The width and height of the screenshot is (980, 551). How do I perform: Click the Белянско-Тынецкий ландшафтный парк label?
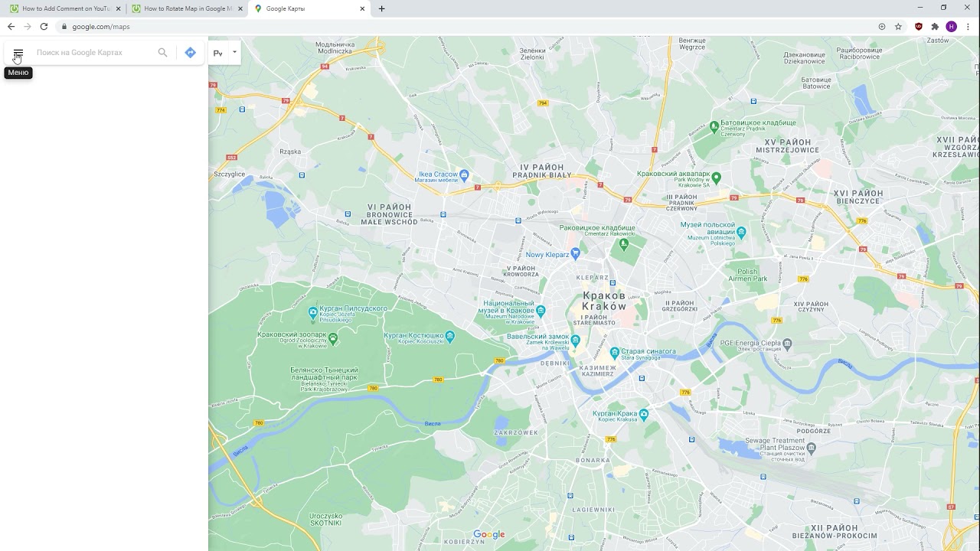324,380
